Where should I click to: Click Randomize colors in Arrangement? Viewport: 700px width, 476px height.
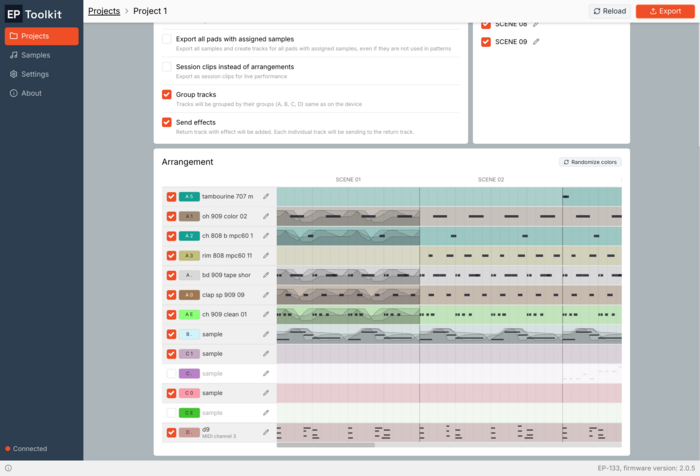click(590, 162)
